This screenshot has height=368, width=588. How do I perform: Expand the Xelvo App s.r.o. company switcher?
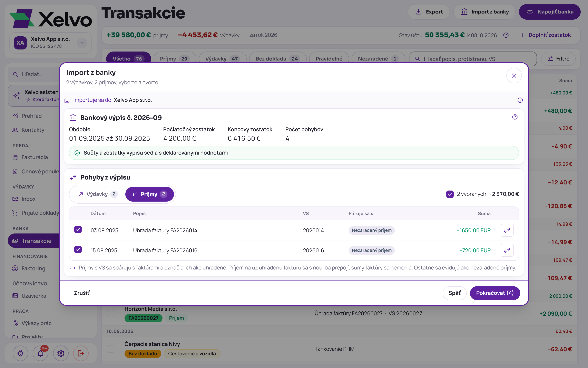pos(82,43)
